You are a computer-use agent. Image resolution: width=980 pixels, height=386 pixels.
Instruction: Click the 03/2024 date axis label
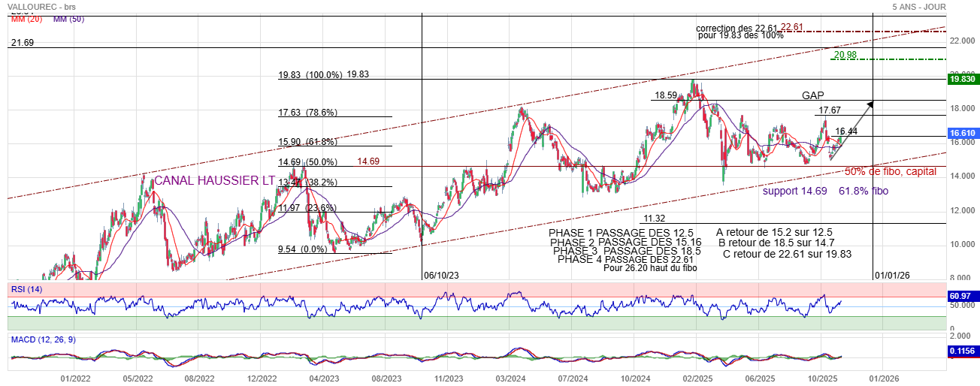(x=510, y=378)
